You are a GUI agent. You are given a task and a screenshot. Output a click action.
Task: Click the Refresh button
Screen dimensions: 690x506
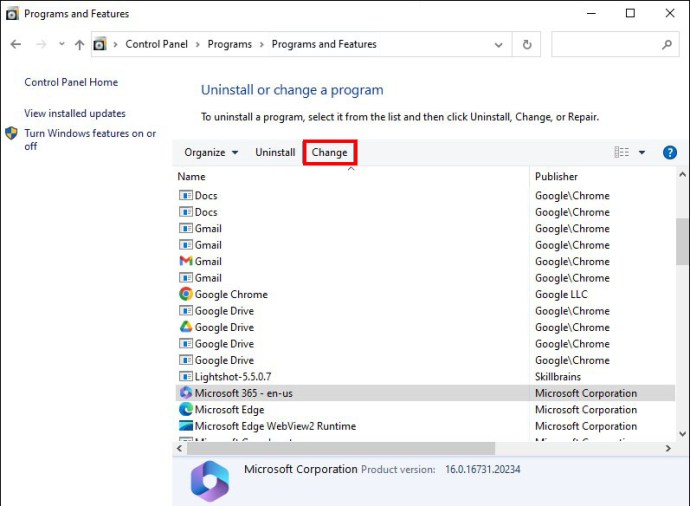tap(527, 44)
